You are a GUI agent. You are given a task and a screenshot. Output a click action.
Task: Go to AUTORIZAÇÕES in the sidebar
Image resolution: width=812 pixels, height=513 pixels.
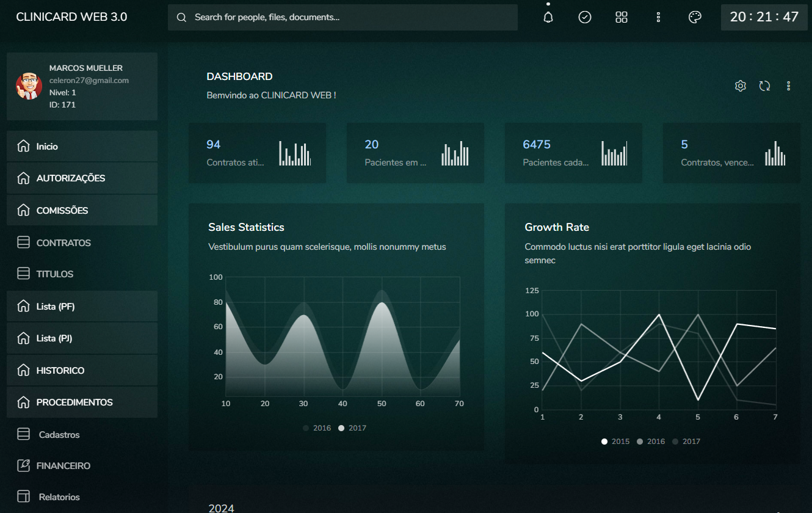pyautogui.click(x=71, y=178)
